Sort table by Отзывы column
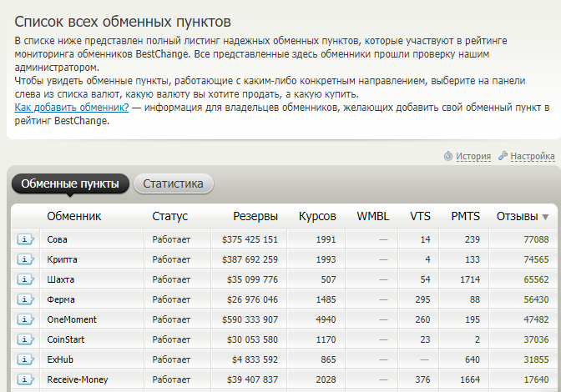Image resolution: width=561 pixels, height=392 pixels. (x=518, y=216)
